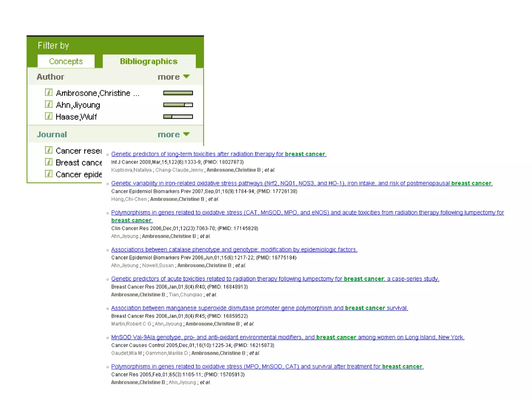Click the Author section heading

50,77
